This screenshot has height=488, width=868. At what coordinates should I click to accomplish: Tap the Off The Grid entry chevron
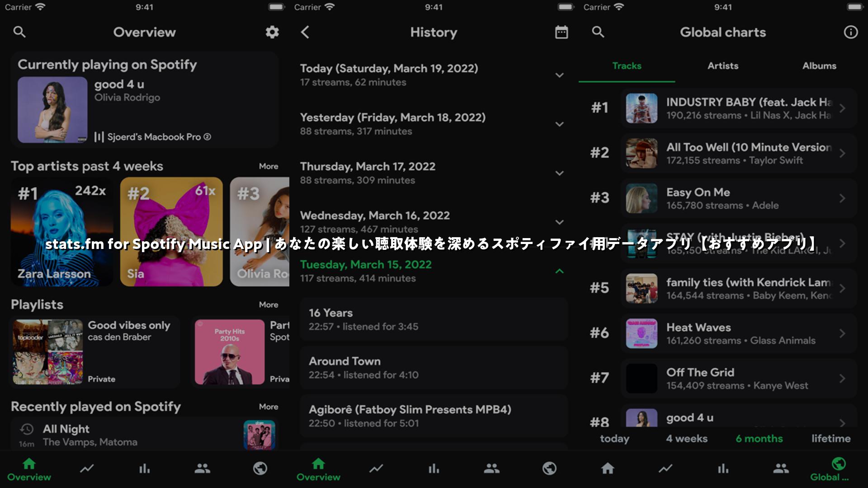click(x=842, y=379)
